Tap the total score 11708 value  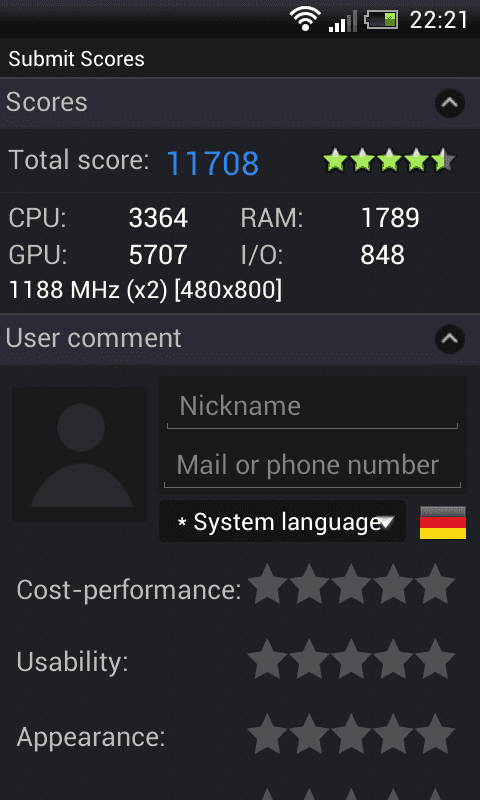tap(213, 163)
